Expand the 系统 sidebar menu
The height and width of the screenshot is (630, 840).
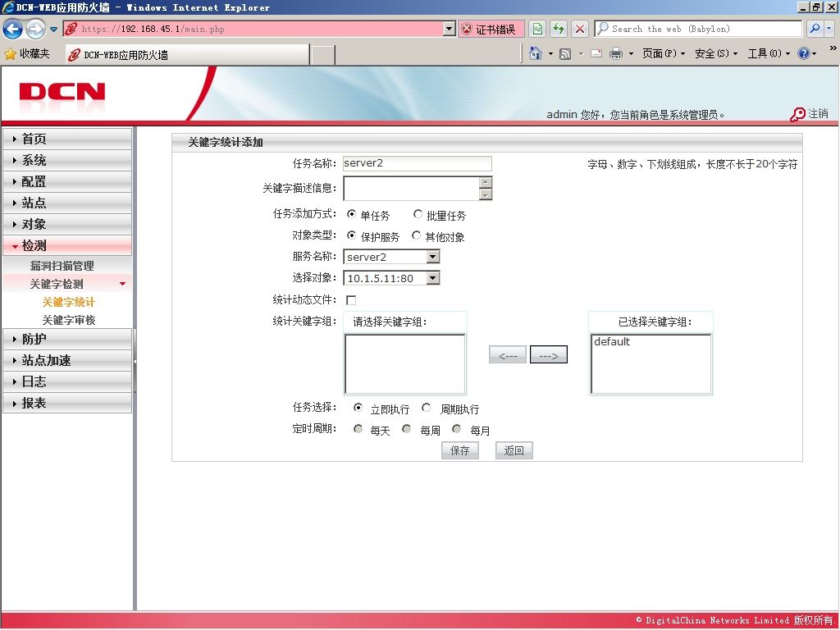67,160
